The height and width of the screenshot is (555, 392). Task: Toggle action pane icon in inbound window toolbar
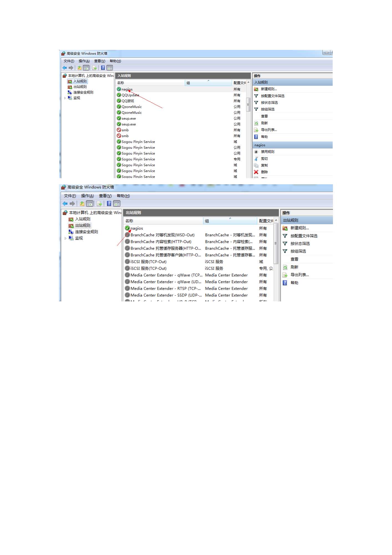[110, 68]
